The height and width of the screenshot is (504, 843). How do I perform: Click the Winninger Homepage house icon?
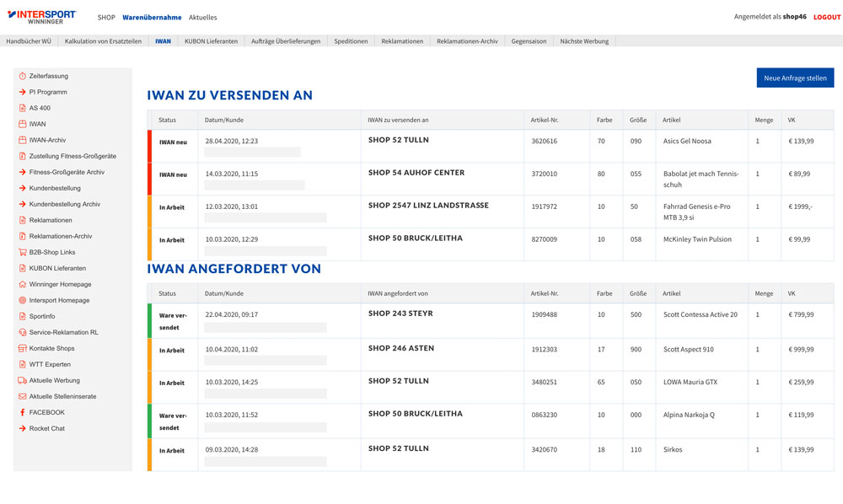tap(23, 284)
